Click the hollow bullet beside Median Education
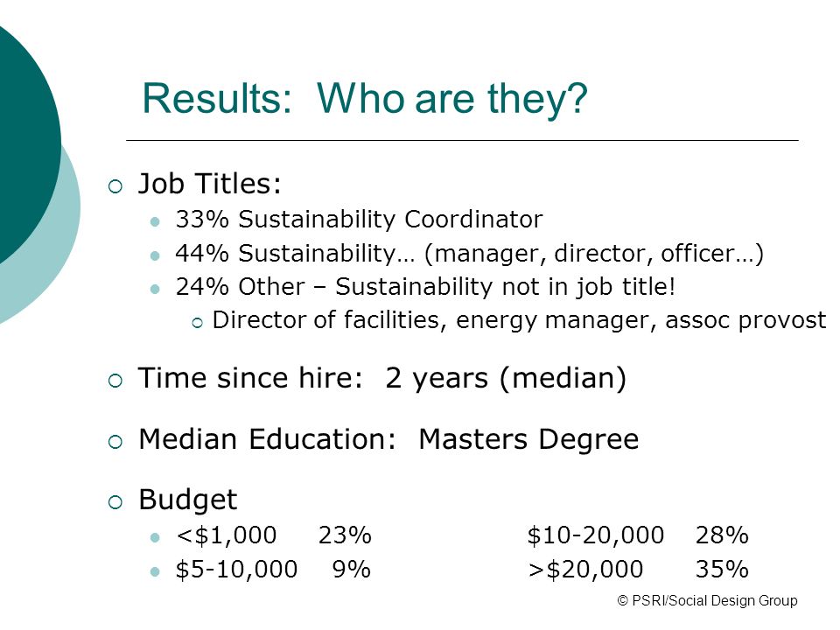 point(115,442)
